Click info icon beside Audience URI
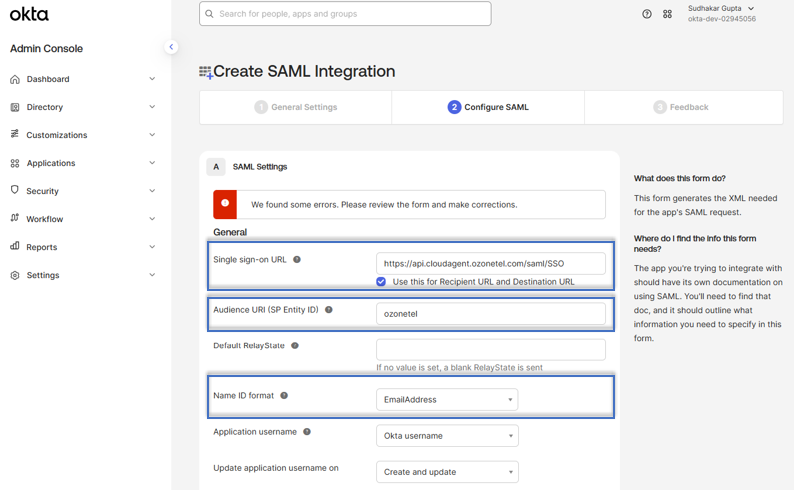Viewport: 803px width, 490px height. [329, 310]
